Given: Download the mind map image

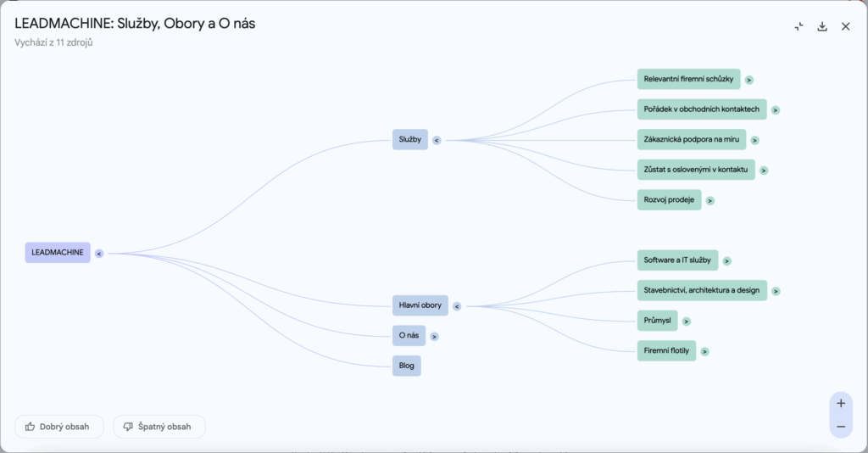Looking at the screenshot, I should point(822,26).
